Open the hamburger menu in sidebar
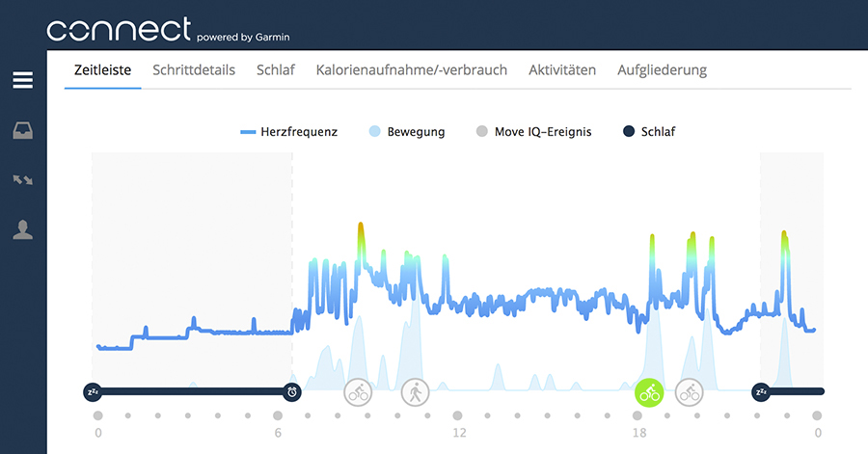Viewport: 868px width, 454px height. pyautogui.click(x=22, y=80)
